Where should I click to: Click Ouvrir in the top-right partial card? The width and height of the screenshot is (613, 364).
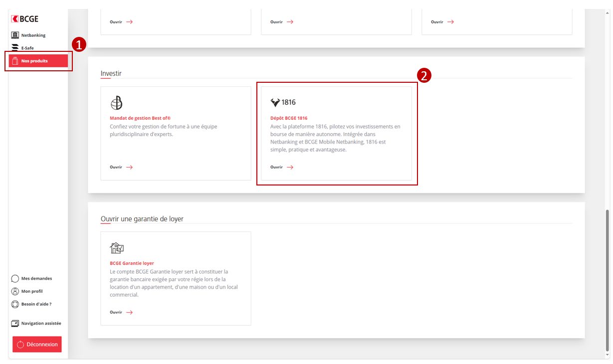coord(437,22)
